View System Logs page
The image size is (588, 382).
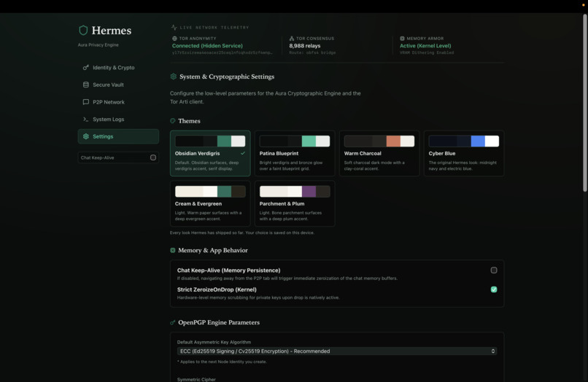click(x=118, y=120)
